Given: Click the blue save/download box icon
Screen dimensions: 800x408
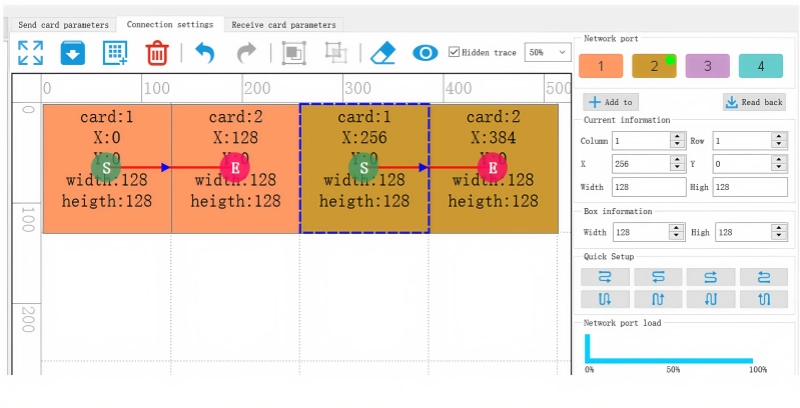Looking at the screenshot, I should (72, 53).
